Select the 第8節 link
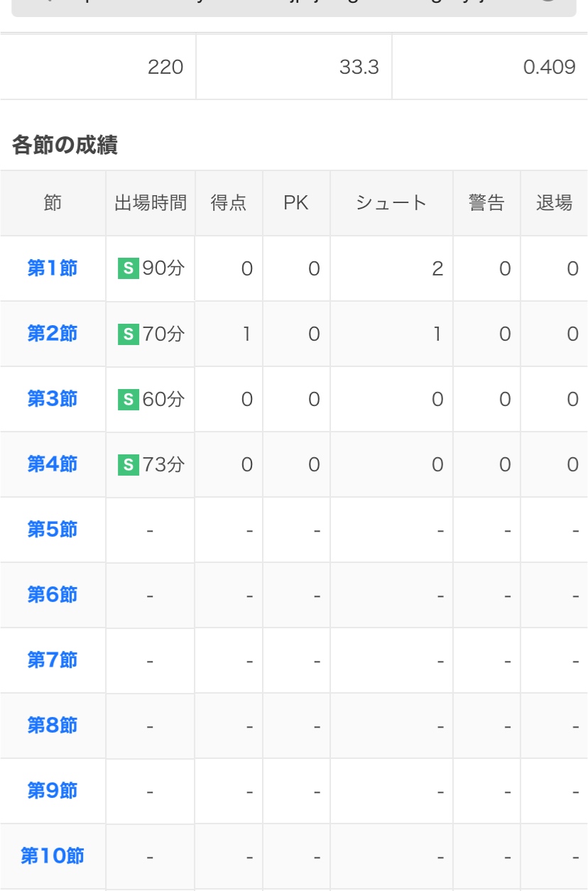 pos(53,726)
